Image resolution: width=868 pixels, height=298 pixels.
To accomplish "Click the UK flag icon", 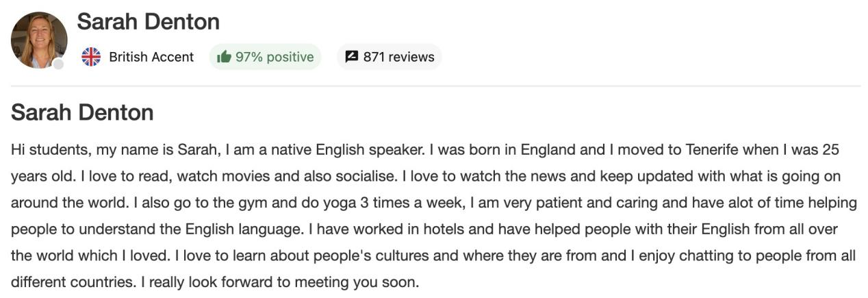I will 91,57.
